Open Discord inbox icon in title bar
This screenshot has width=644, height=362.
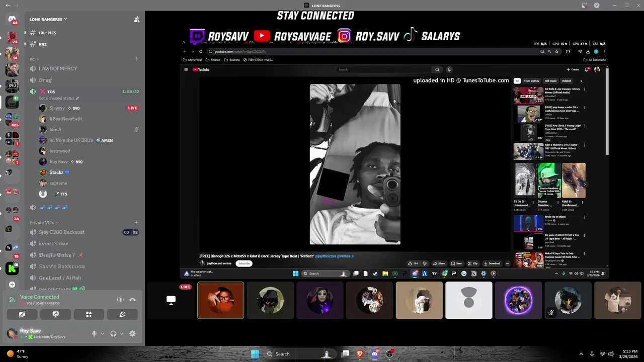[585, 6]
